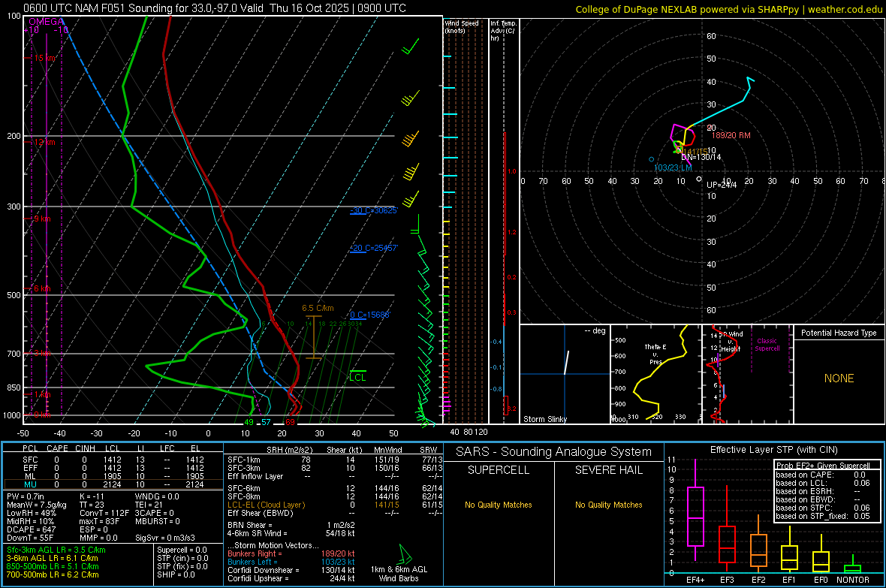Screen dimensions: 886x588
Task: Click the Bunkers Left 103/23 kt line
Action: (x=291, y=562)
